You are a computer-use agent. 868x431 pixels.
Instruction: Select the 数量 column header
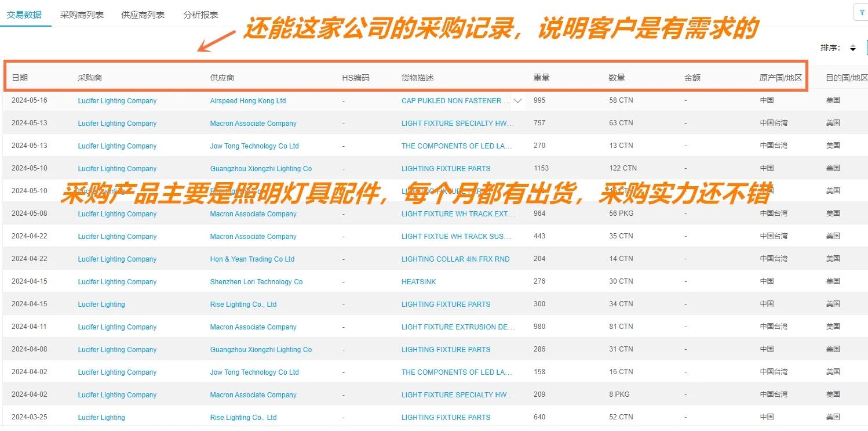click(x=617, y=78)
